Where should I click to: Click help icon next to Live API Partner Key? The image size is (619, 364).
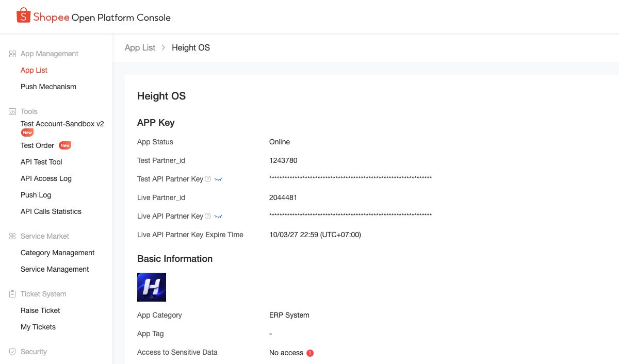208,216
